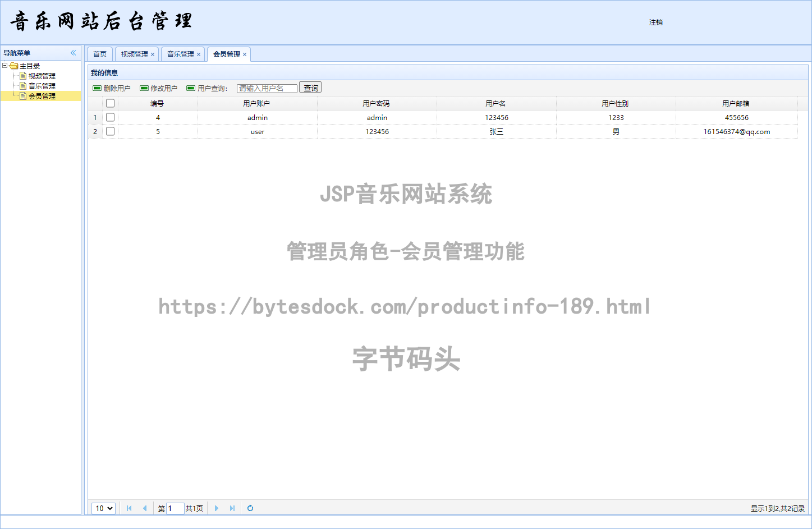This screenshot has height=529, width=812.
Task: Check the checkbox for the admin row
Action: (x=111, y=117)
